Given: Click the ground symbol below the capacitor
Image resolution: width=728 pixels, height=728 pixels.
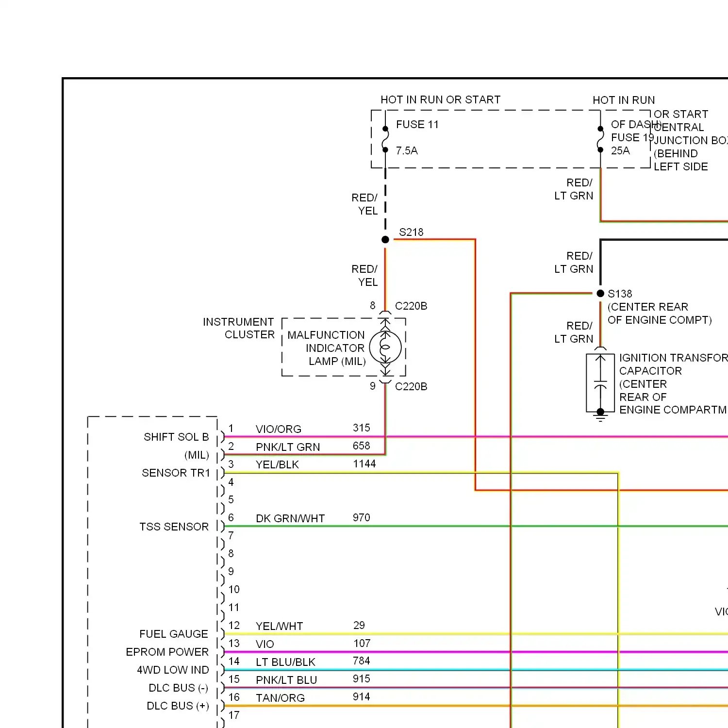Looking at the screenshot, I should click(x=600, y=416).
